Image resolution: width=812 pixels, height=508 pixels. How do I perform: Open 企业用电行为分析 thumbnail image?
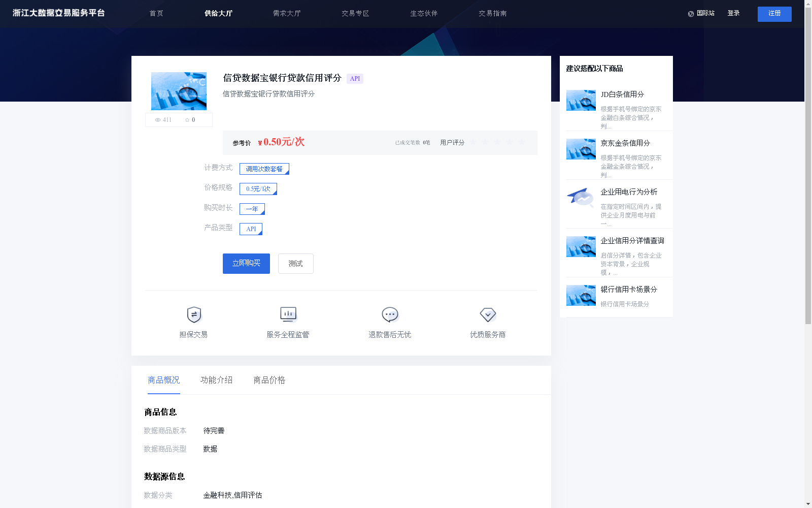coord(581,198)
